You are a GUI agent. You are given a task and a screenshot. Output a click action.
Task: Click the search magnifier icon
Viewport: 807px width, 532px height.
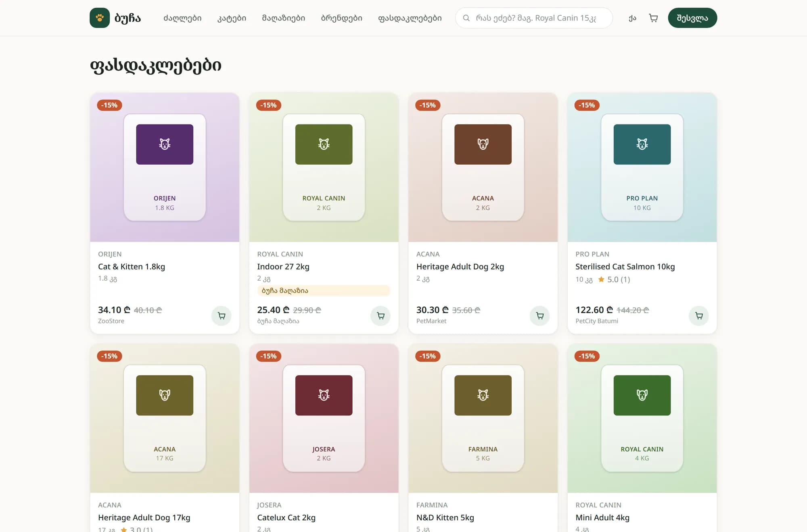[466, 18]
